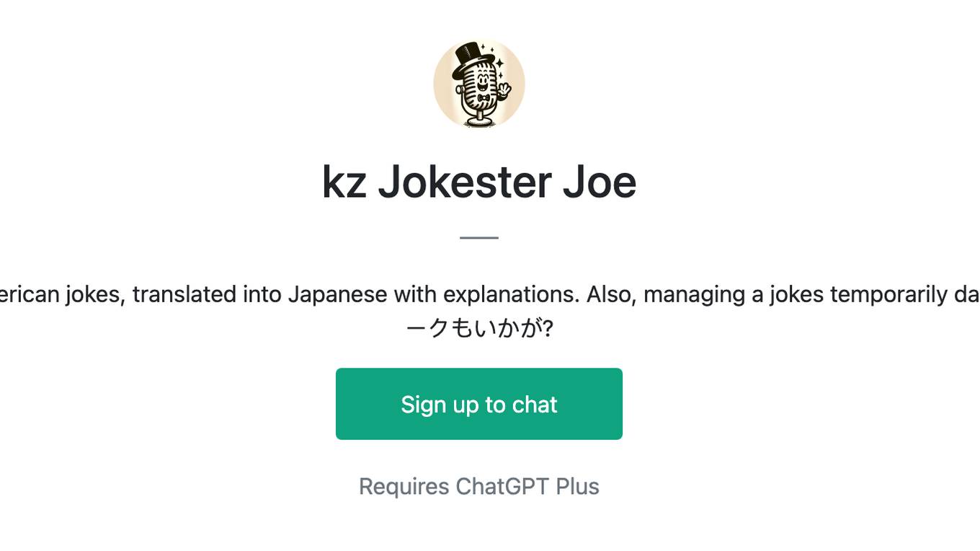Click the word 'ChatGPT' below the button

coord(502,487)
